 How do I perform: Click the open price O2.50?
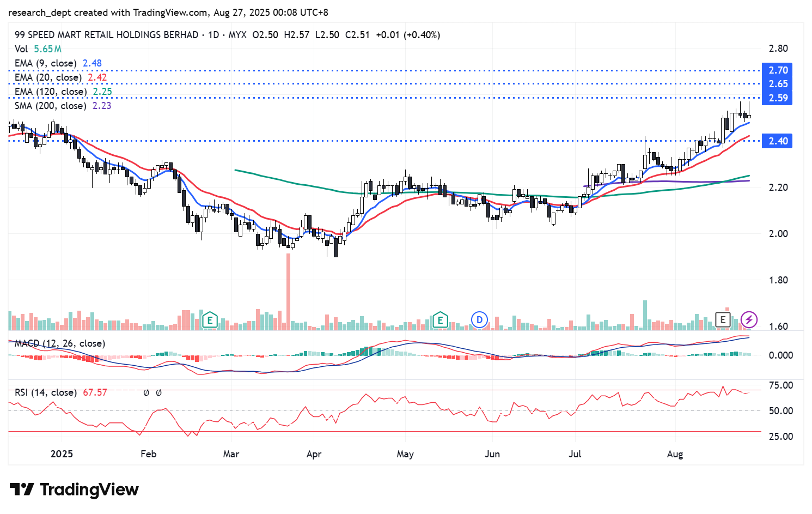pos(265,35)
